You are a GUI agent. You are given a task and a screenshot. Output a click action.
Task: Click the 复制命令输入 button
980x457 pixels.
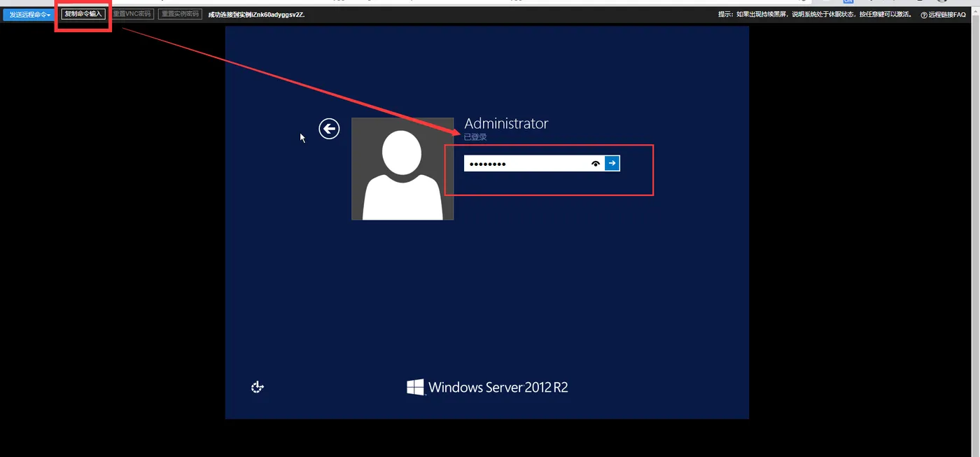click(x=83, y=14)
